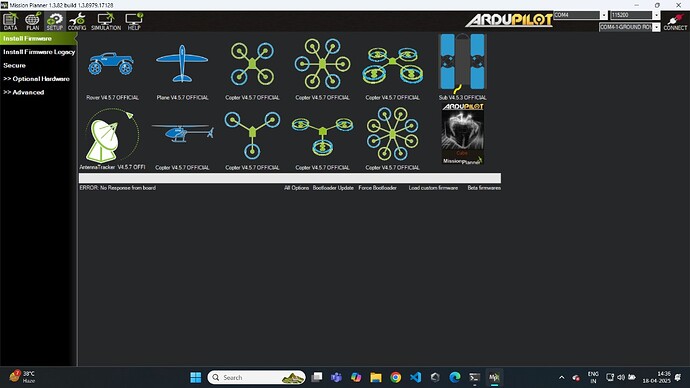The width and height of the screenshot is (690, 388).
Task: Choose the tricopter firmware icon
Action: pyautogui.click(x=252, y=135)
